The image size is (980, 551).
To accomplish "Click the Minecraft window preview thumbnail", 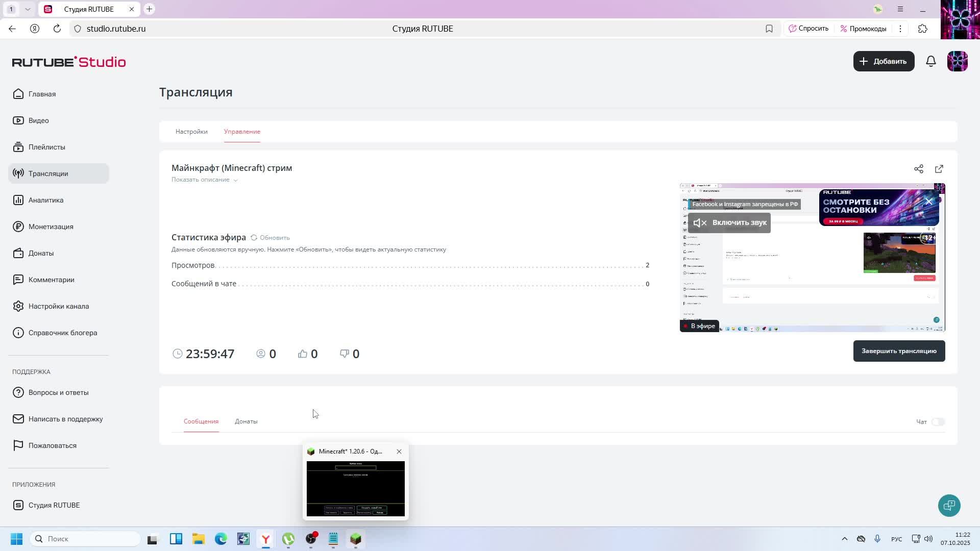I will coord(356,488).
